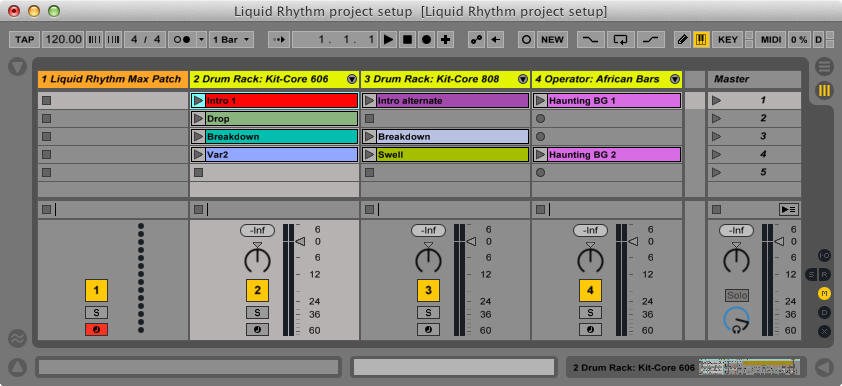Screen dimensions: 842x386
Task: Click the Arrangement Record button
Action: click(426, 40)
